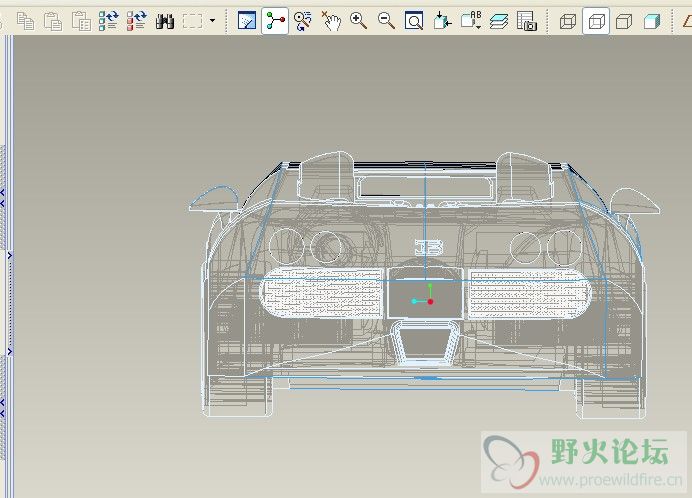Open the Reorient view dialog
692x498 pixels.
tap(442, 21)
